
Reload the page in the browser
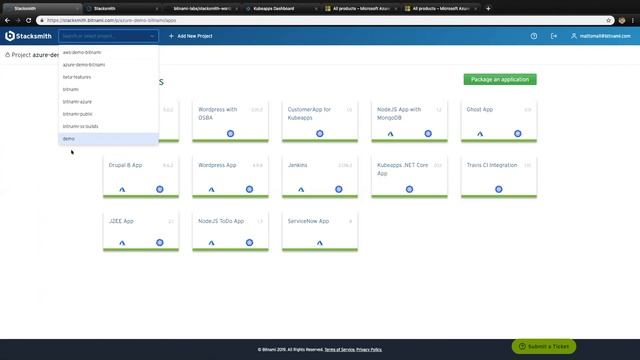pyautogui.click(x=29, y=20)
